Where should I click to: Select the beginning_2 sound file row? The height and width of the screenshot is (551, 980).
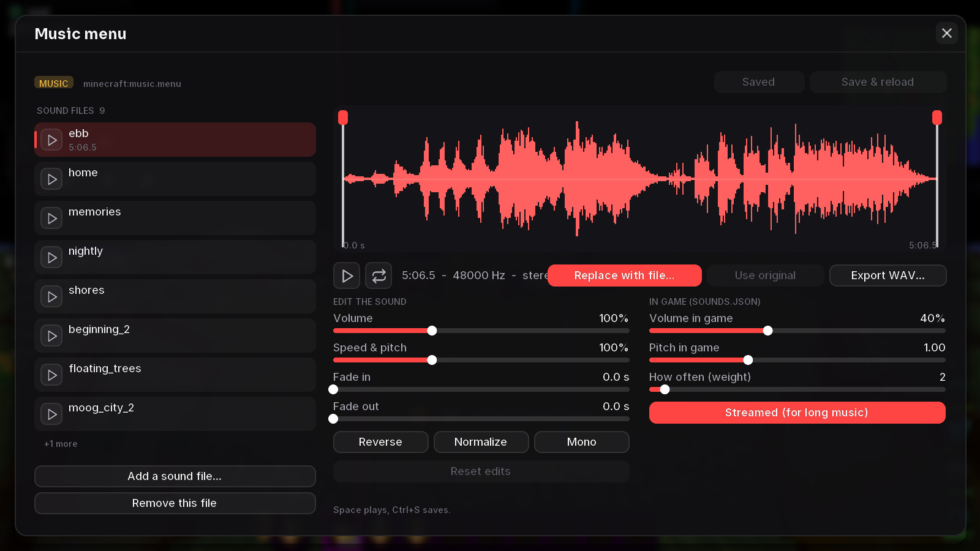(175, 335)
